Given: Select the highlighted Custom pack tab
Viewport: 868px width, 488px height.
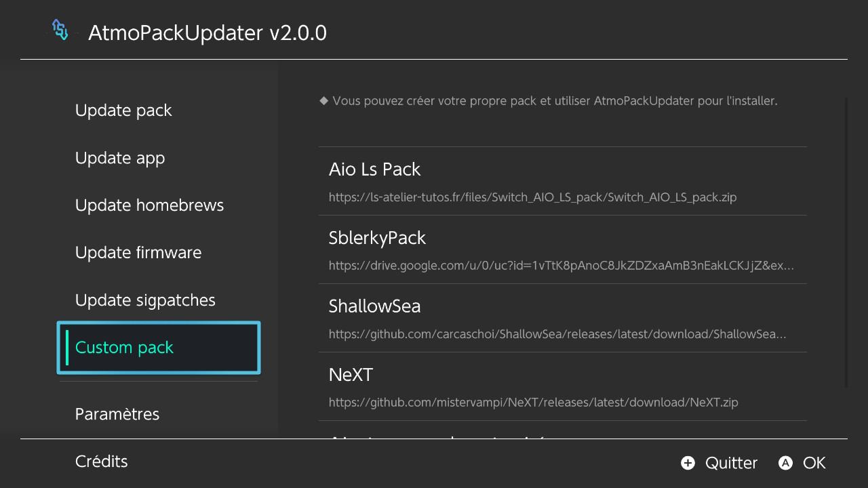Looking at the screenshot, I should 159,348.
